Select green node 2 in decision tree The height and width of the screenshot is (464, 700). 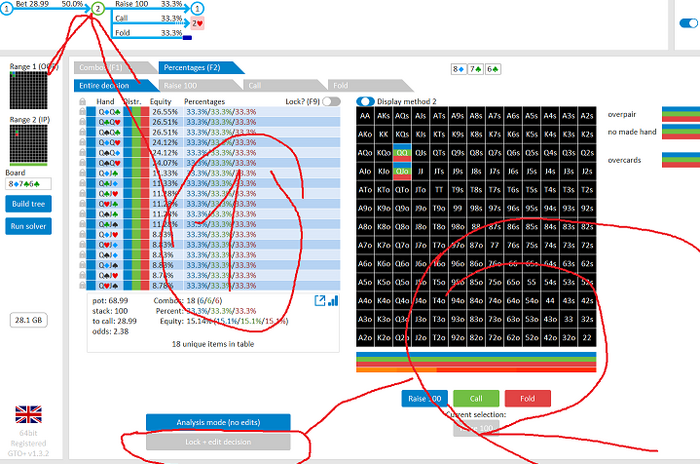pos(98,8)
